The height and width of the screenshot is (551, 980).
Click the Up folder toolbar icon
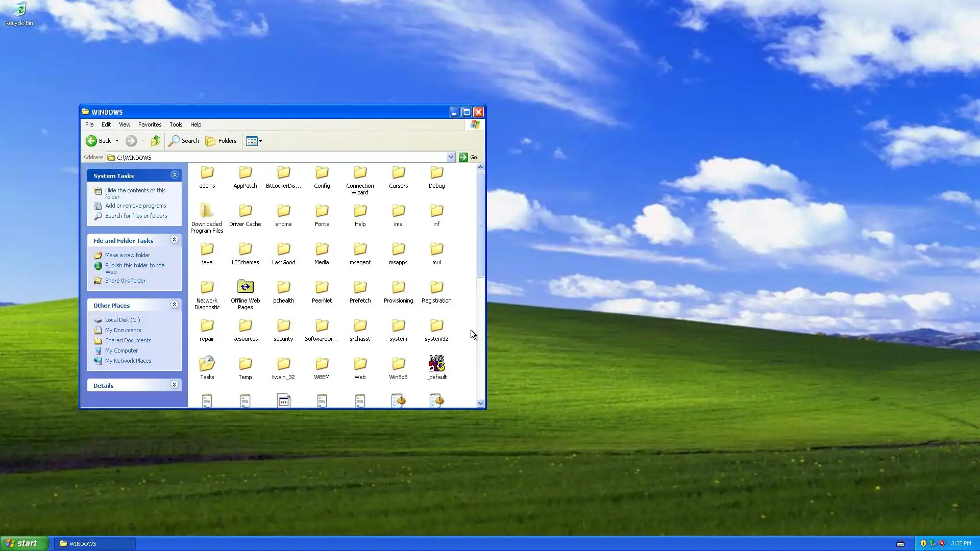click(x=156, y=141)
